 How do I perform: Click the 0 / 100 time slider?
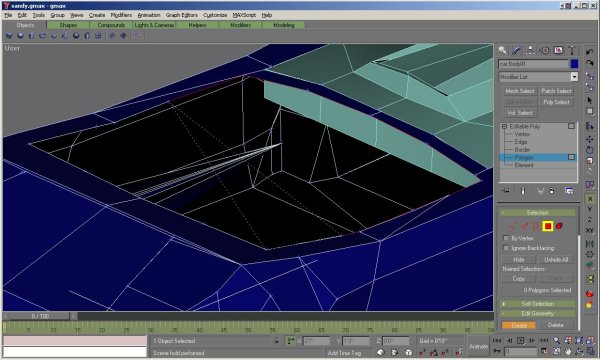pos(40,316)
